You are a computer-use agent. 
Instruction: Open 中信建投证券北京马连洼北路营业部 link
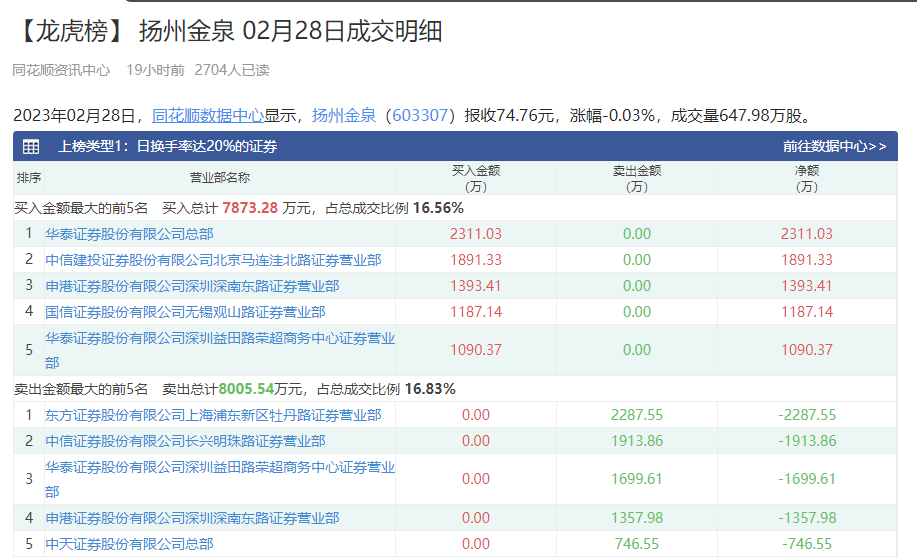[x=213, y=260]
